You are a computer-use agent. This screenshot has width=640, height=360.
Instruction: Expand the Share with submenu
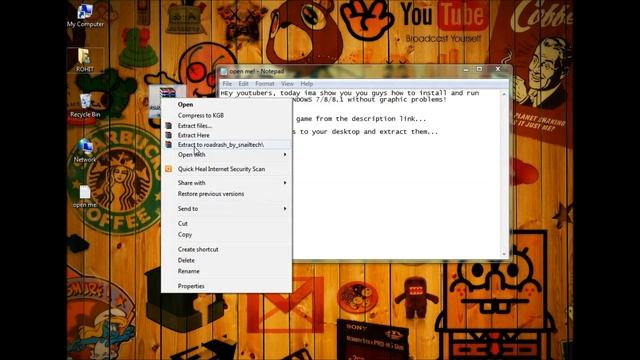pos(227,183)
